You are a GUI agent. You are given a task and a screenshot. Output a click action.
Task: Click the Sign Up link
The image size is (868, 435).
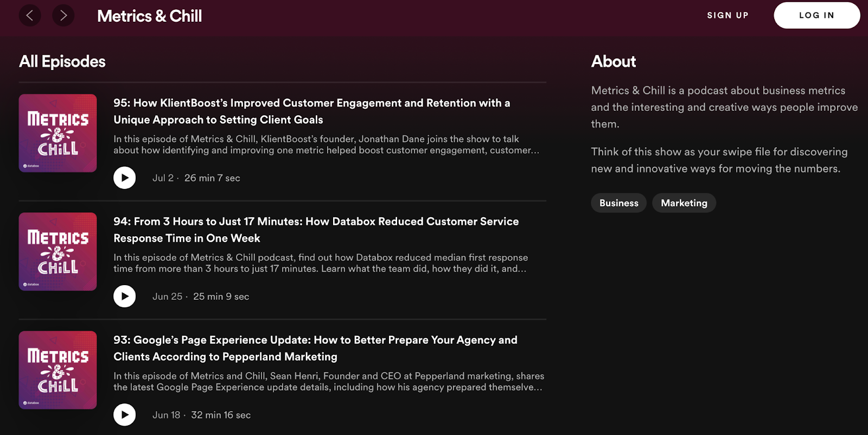point(727,15)
